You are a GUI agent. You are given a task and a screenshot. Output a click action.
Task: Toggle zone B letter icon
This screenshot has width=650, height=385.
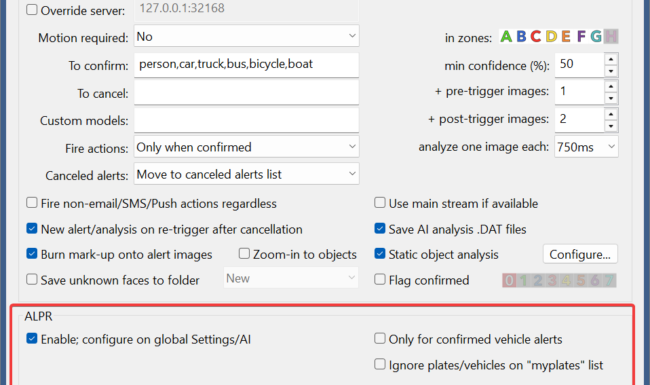tap(521, 36)
